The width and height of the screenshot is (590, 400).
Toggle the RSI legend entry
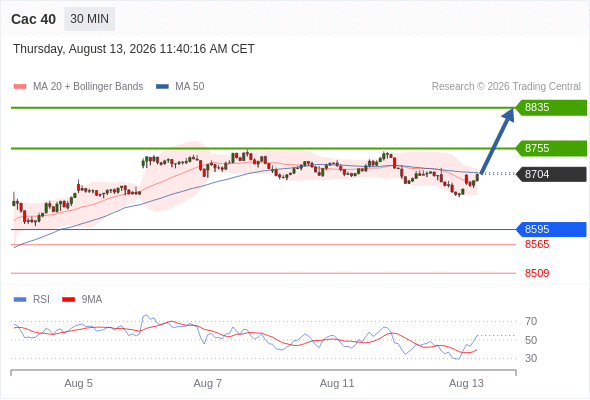click(x=32, y=299)
